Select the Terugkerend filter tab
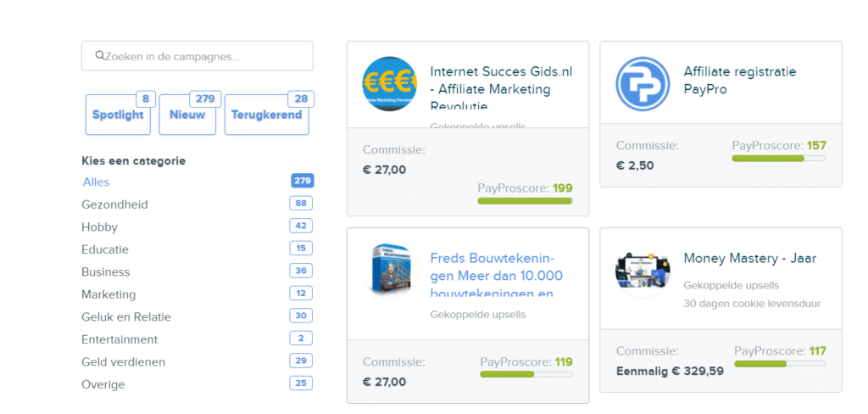The image size is (868, 414). tap(266, 115)
